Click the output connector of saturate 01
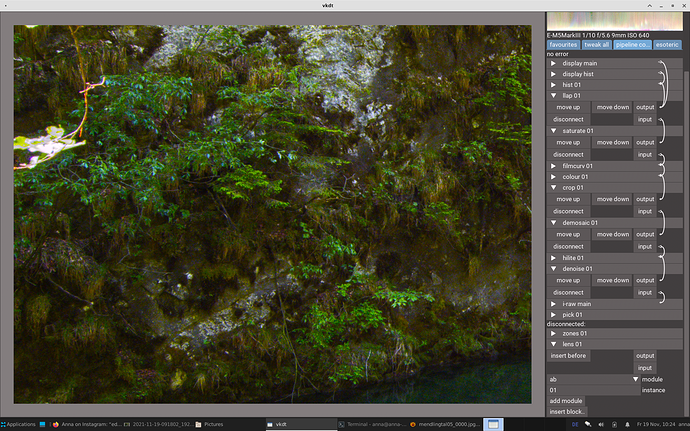This screenshot has width=690, height=431. coord(645,142)
